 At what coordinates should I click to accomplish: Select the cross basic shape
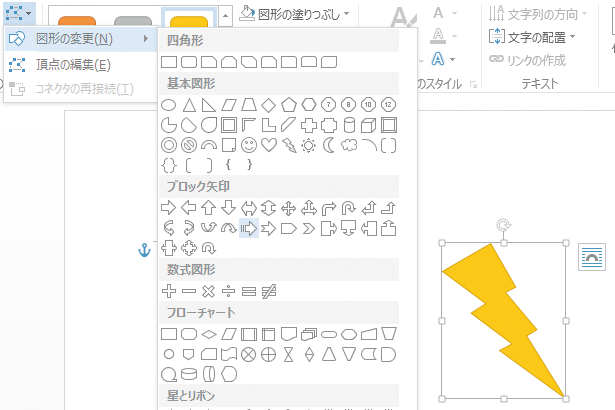coord(309,126)
